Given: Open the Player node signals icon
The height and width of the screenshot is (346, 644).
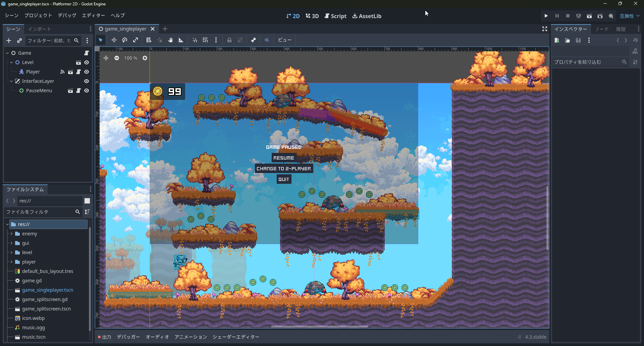Looking at the screenshot, I should pos(62,72).
